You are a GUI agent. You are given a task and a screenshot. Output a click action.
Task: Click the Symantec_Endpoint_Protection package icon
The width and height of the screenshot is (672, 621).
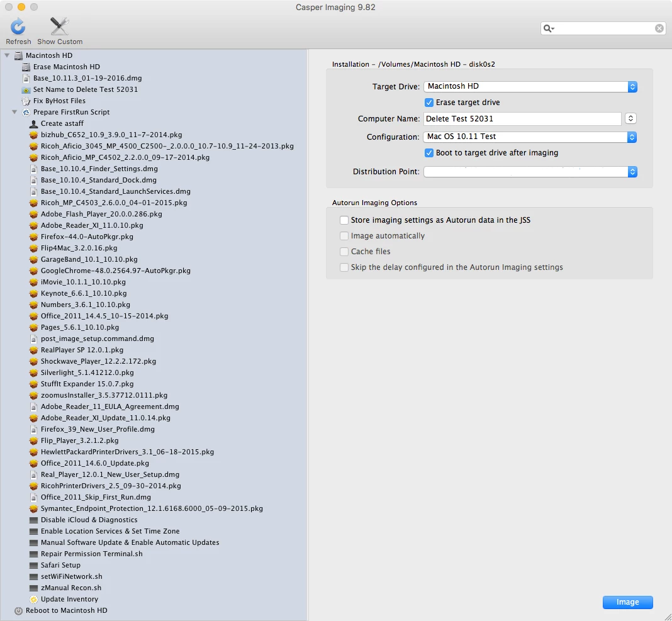point(33,509)
